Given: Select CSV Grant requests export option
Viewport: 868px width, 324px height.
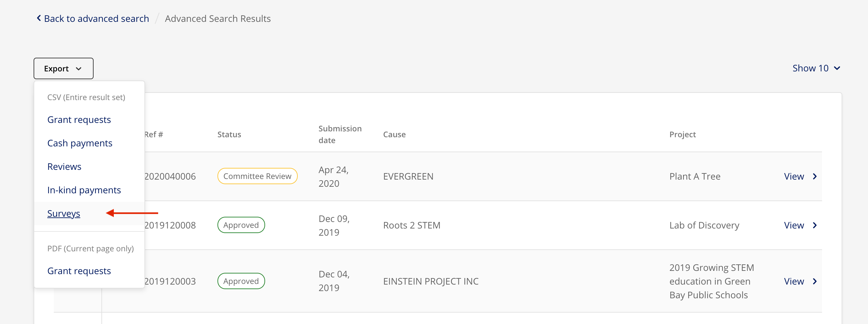Looking at the screenshot, I should [x=79, y=120].
